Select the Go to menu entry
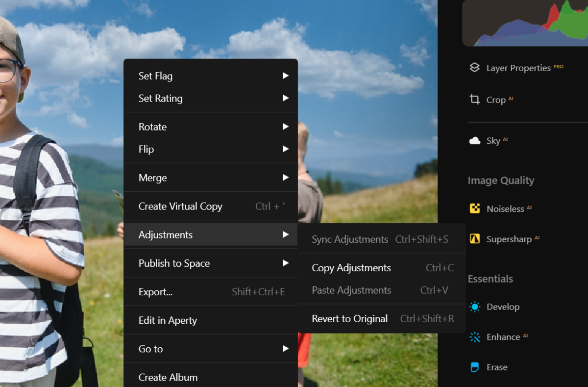 (211, 349)
